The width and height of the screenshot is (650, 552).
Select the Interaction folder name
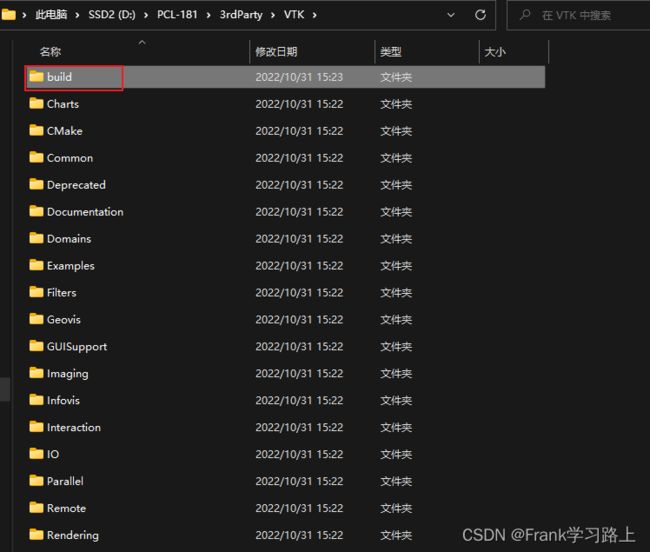(74, 427)
